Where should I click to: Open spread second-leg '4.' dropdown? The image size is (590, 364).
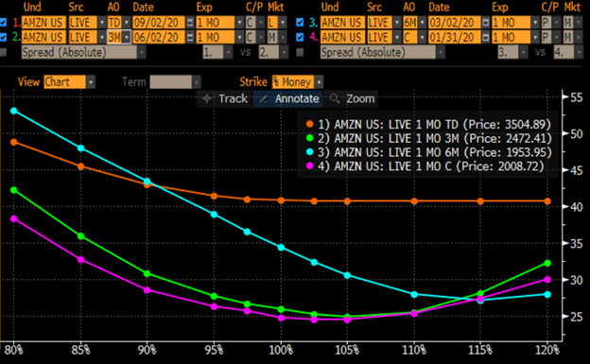(x=579, y=52)
